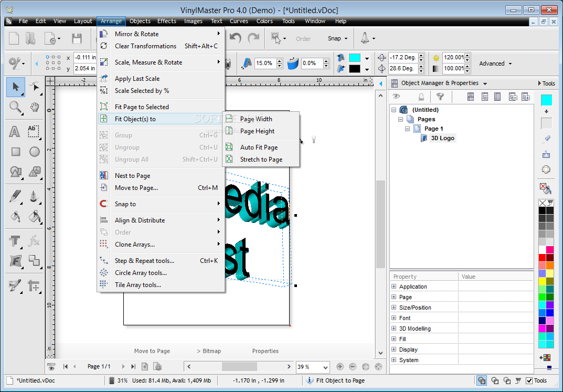The width and height of the screenshot is (563, 392).
Task: Open the Curves menu
Action: [239, 21]
